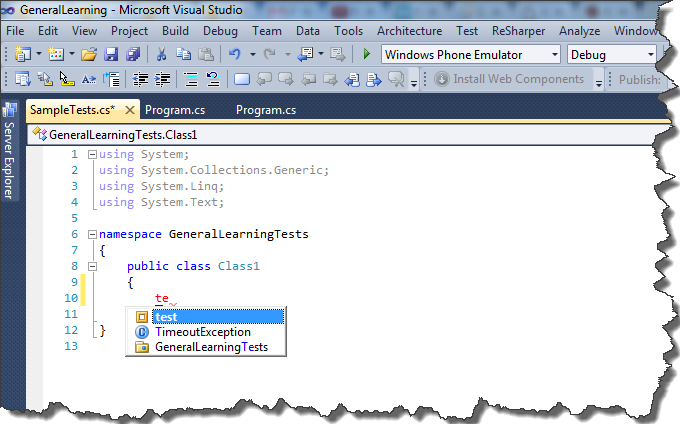The width and height of the screenshot is (680, 424).
Task: Open the Build menu
Action: (175, 31)
